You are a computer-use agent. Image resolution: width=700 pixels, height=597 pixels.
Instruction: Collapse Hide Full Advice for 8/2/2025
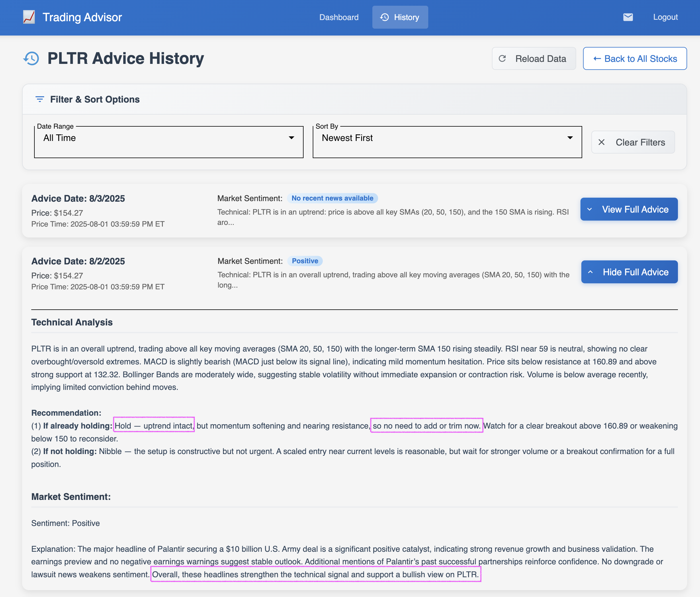pos(629,272)
